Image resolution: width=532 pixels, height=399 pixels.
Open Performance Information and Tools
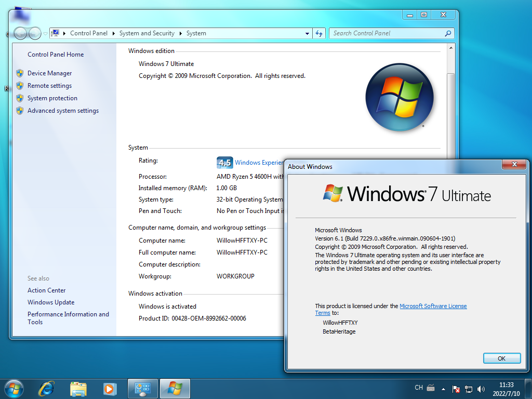pyautogui.click(x=68, y=318)
